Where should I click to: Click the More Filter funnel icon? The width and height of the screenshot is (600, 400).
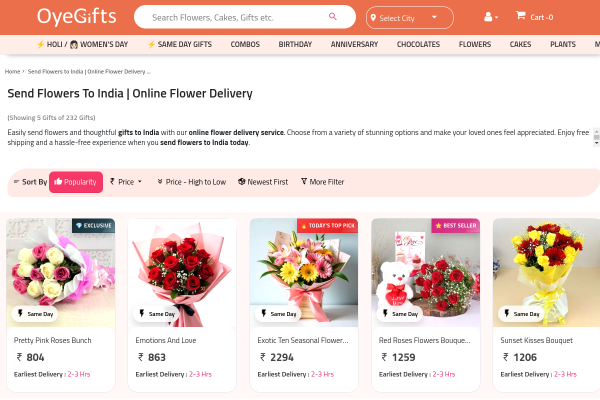click(302, 182)
